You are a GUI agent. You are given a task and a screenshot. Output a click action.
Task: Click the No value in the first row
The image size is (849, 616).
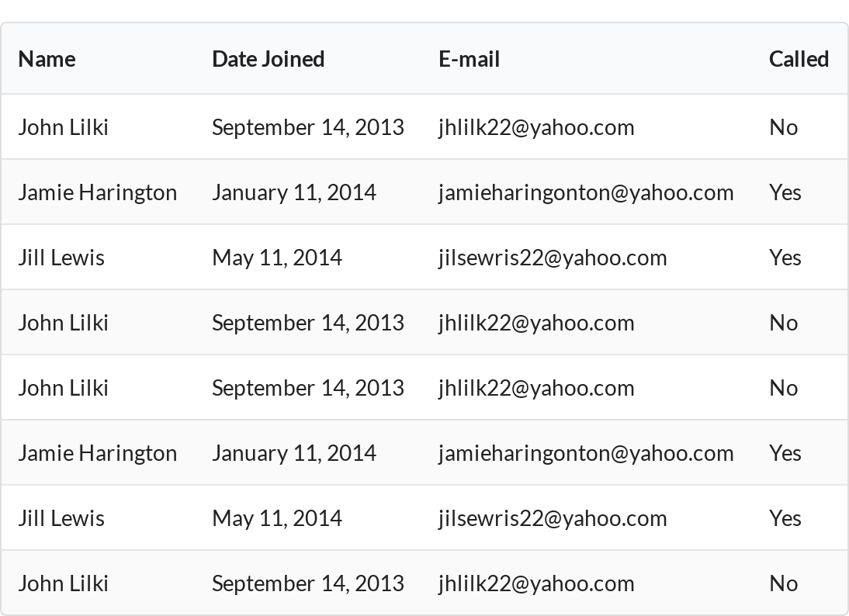(784, 127)
